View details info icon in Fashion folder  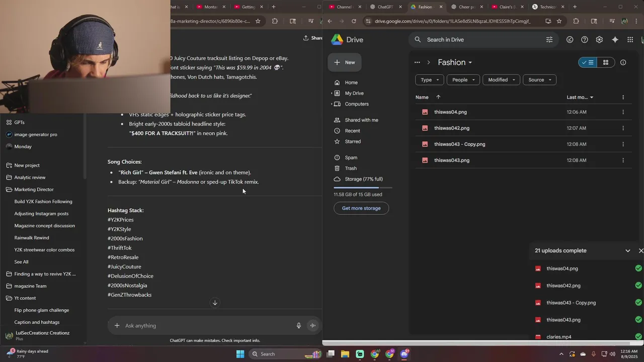point(623,62)
